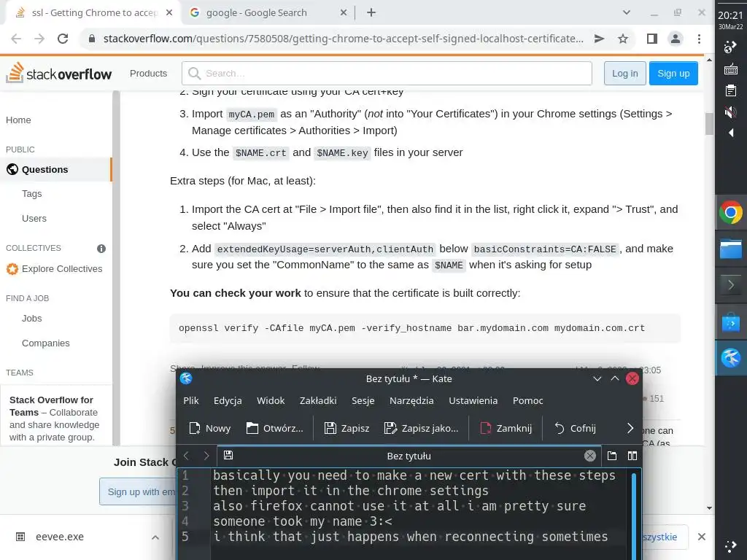The height and width of the screenshot is (560, 747).
Task: Go to previous tab arrow in Kate
Action: pyautogui.click(x=186, y=456)
